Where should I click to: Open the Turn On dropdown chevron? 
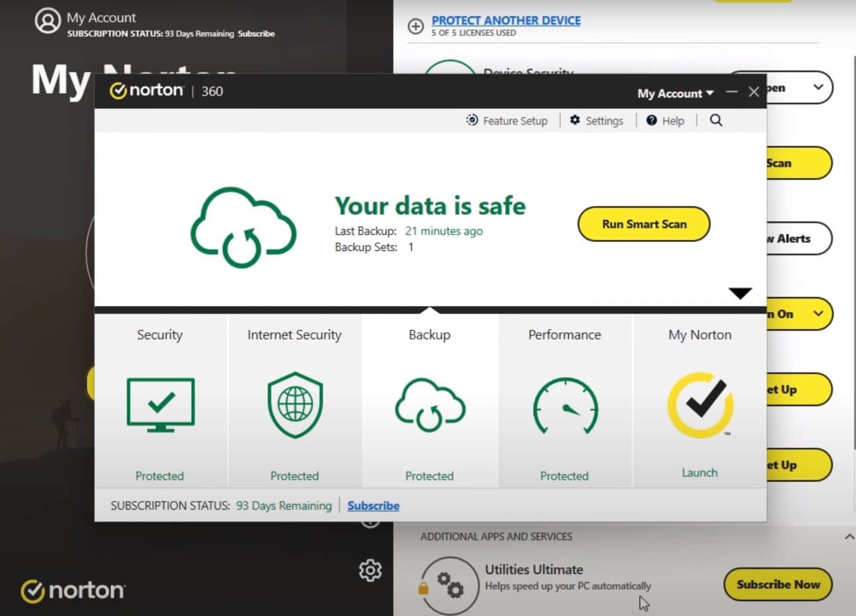coord(818,313)
